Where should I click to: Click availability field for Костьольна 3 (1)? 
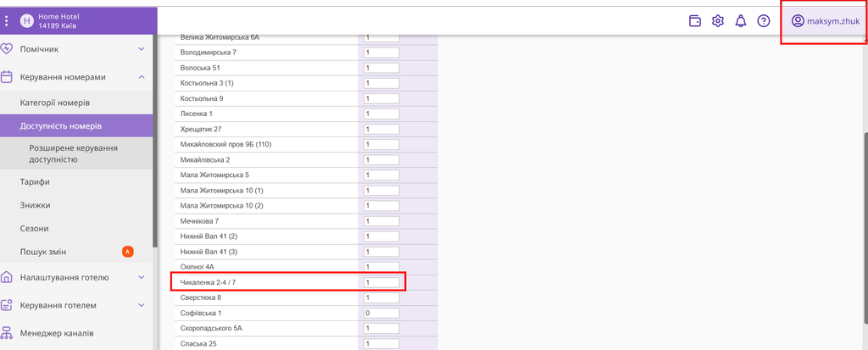coord(381,83)
